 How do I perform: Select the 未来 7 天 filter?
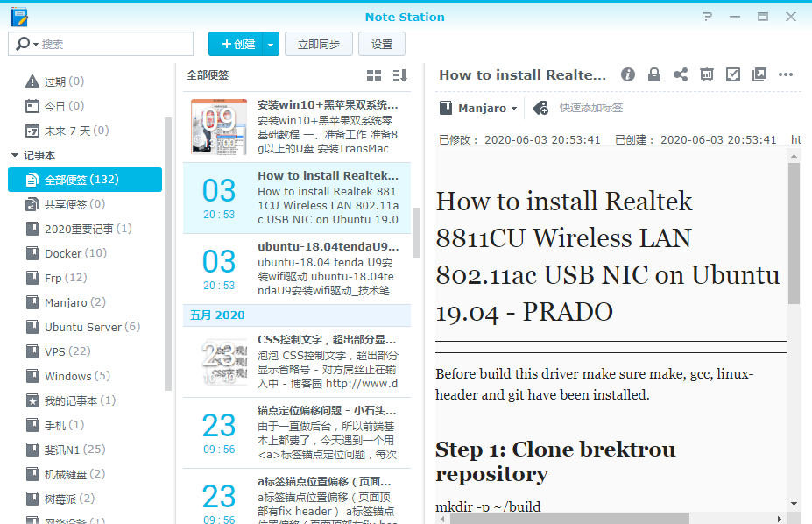click(x=84, y=131)
